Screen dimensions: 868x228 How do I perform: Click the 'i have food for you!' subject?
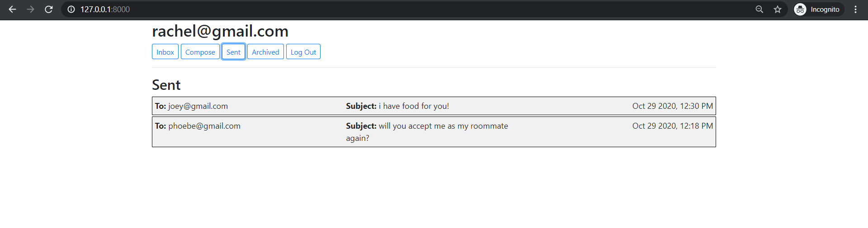pos(414,106)
